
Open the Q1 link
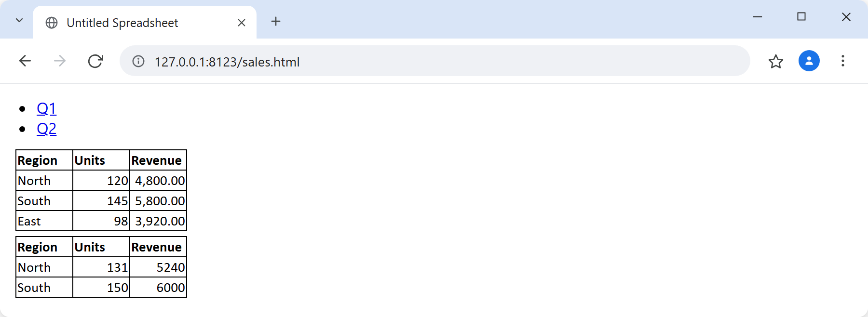[46, 108]
